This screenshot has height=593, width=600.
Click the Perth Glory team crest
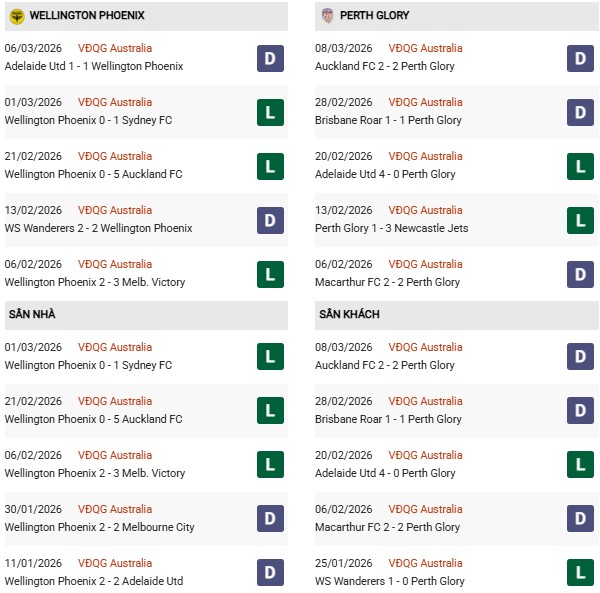pos(328,16)
